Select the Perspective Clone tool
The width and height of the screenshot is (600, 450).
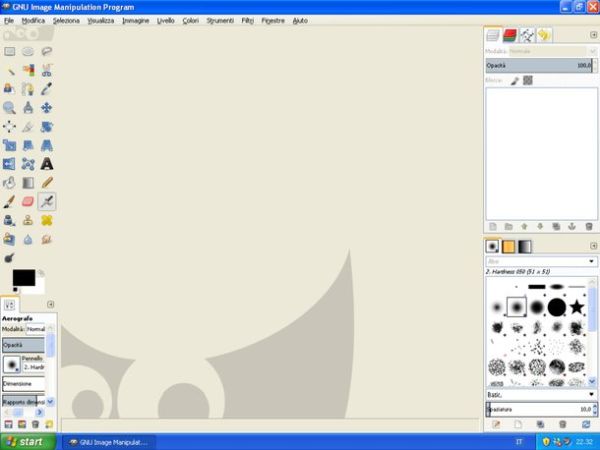(x=10, y=240)
